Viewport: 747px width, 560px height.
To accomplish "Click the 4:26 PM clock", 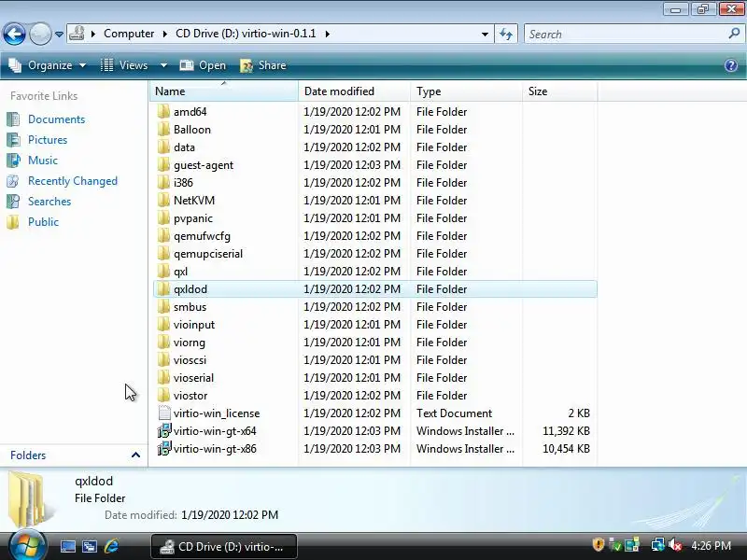I will [711, 546].
